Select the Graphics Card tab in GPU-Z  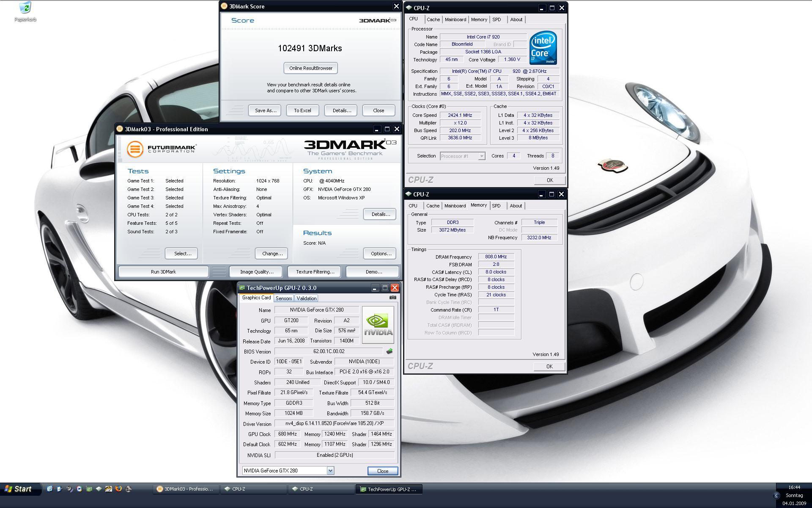point(256,298)
